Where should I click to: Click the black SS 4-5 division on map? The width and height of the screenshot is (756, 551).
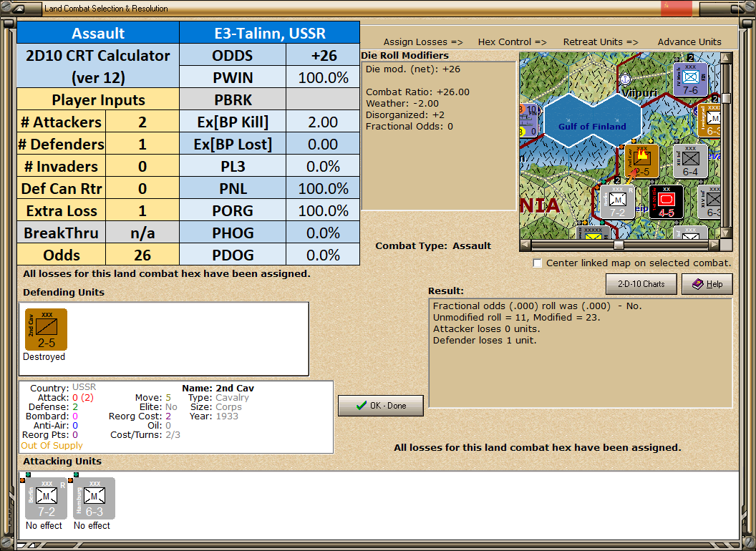(666, 202)
